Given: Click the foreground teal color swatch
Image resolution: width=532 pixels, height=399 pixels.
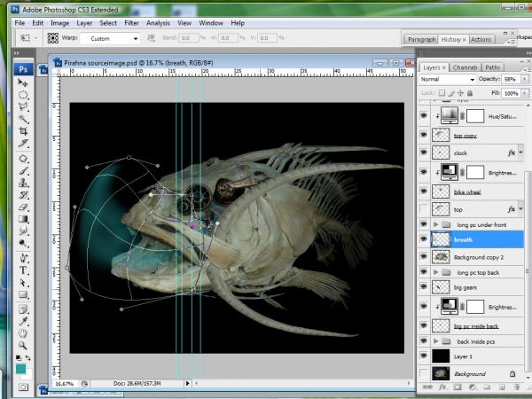Looking at the screenshot, I should click(x=20, y=368).
